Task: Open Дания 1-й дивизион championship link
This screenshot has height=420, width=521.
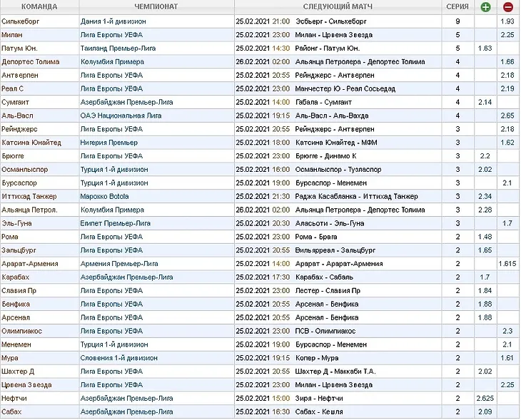Action: point(113,21)
